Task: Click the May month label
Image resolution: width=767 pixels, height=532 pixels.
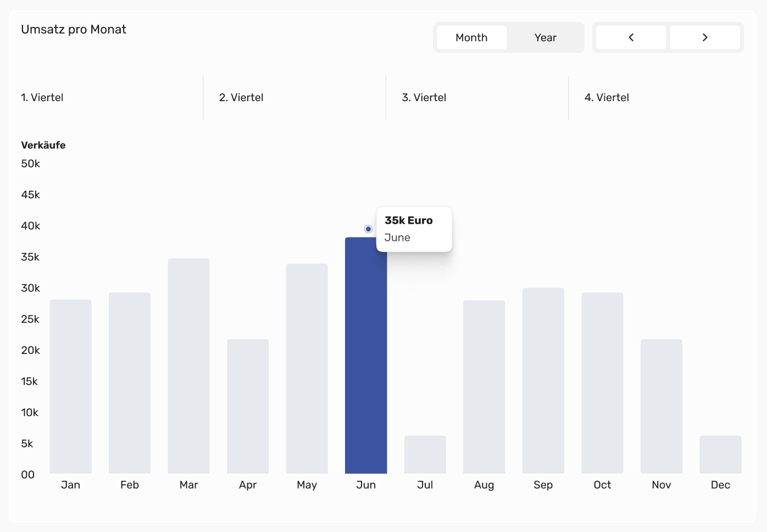Action: tap(307, 485)
